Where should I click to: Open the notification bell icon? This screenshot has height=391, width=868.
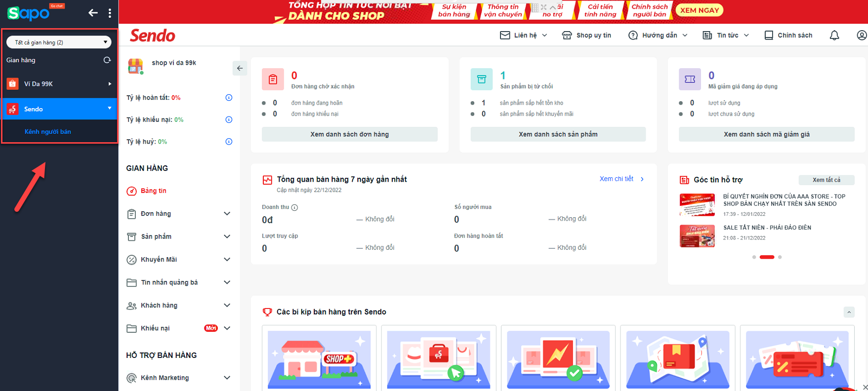point(834,36)
